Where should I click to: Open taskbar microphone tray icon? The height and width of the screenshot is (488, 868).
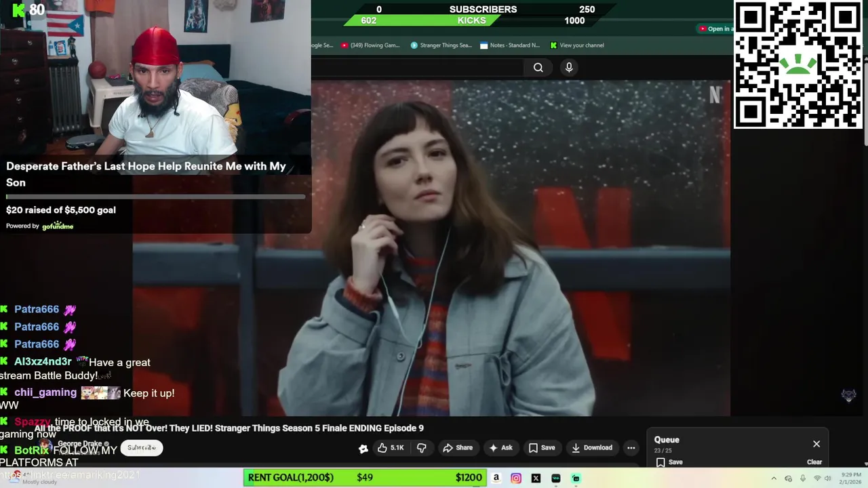pos(803,479)
